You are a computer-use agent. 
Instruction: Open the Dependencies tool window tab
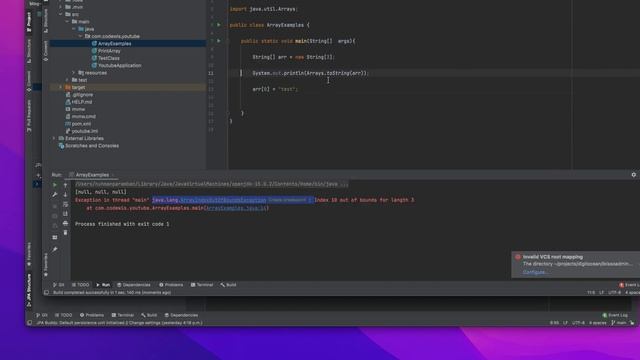pos(133,285)
